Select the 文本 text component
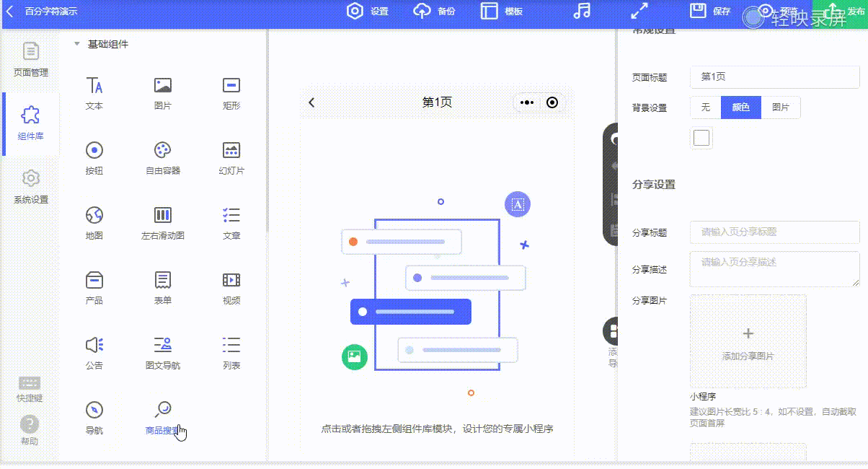The width and height of the screenshot is (868, 469). (94, 93)
